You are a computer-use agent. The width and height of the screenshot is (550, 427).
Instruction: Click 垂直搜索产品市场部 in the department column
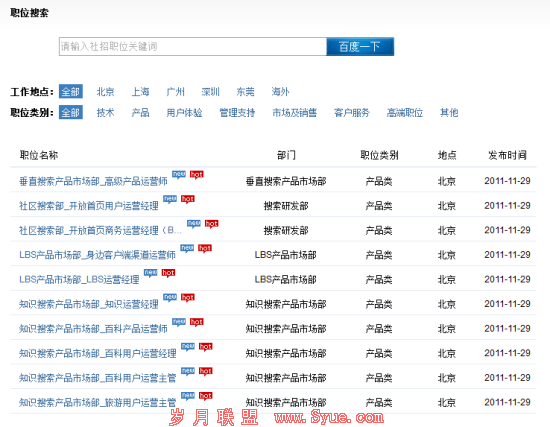point(286,181)
